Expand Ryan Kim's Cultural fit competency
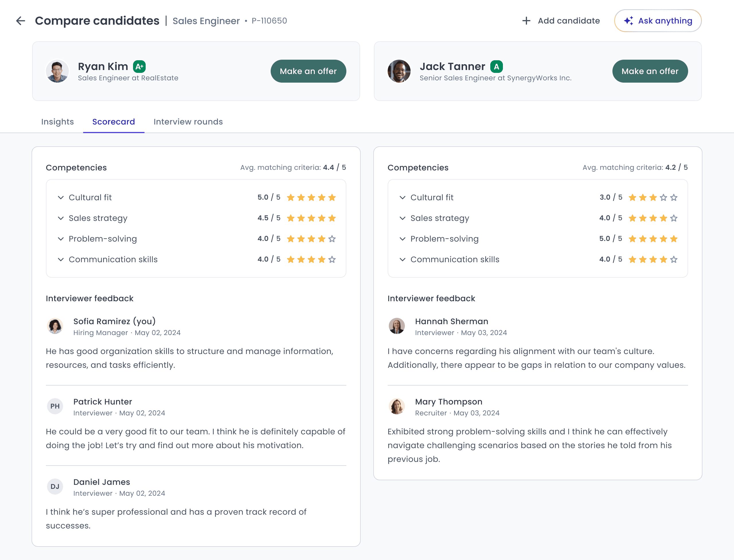 pos(60,197)
